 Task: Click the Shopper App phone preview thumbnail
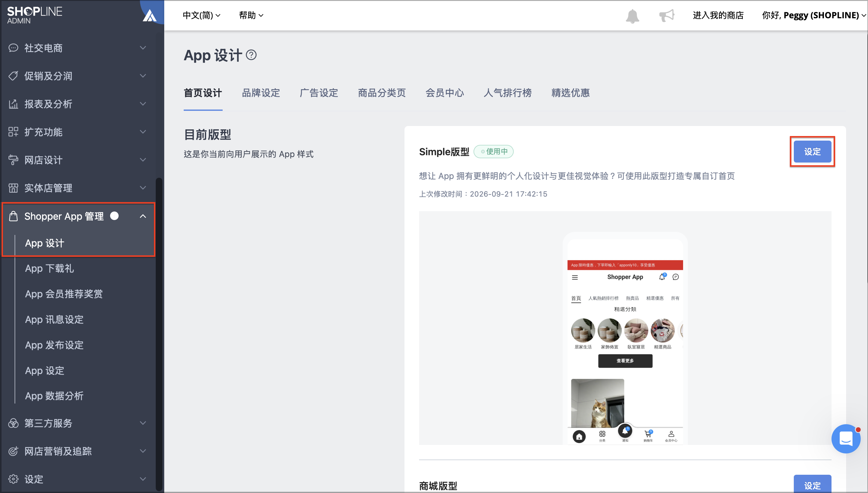click(625, 338)
